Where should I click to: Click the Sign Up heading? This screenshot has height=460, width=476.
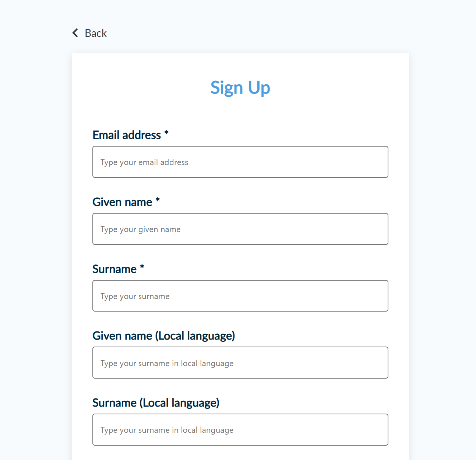point(240,88)
